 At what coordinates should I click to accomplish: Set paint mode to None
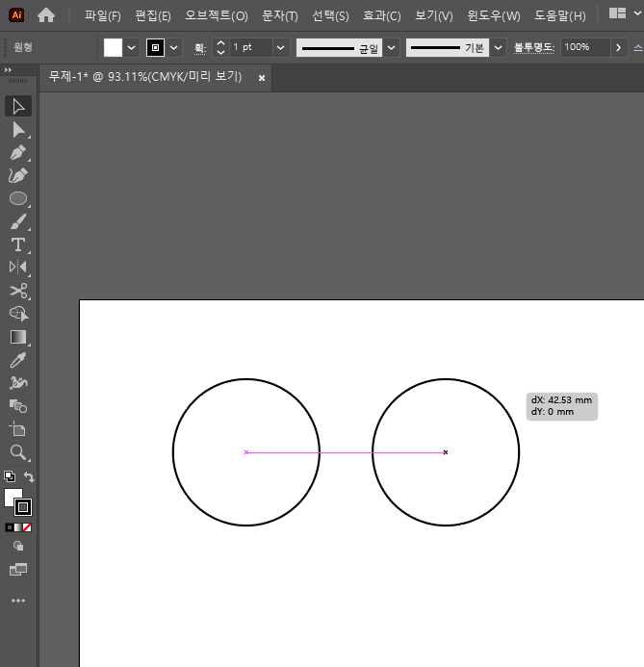[x=27, y=527]
